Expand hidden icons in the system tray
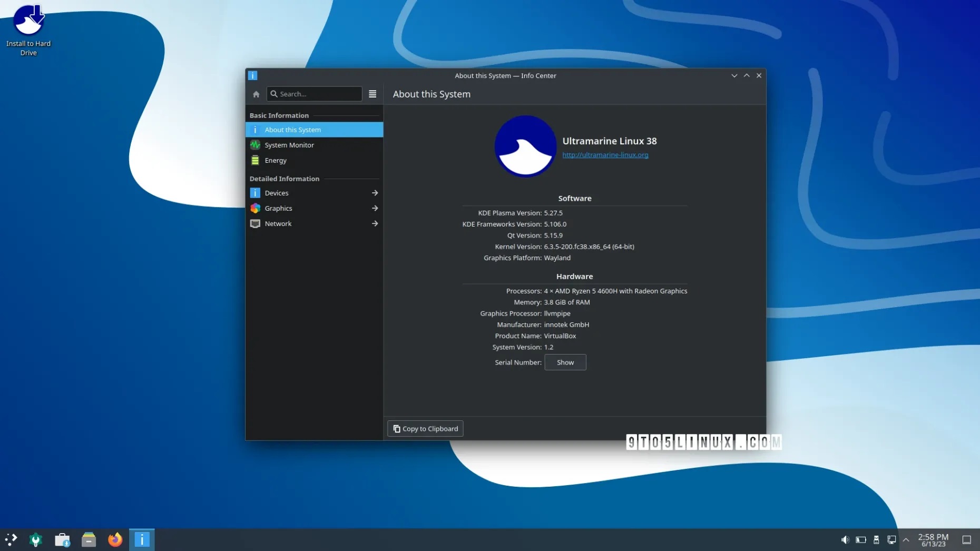Screen dimensions: 980x551 [906, 540]
